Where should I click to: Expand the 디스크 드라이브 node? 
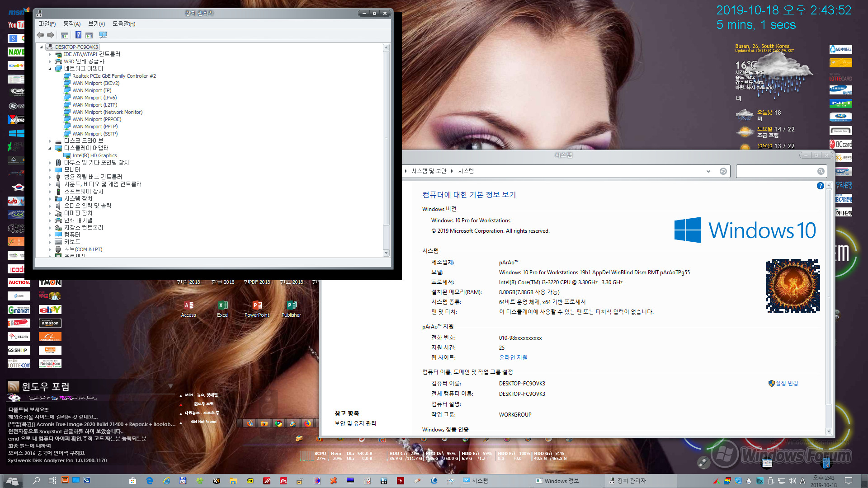(50, 141)
